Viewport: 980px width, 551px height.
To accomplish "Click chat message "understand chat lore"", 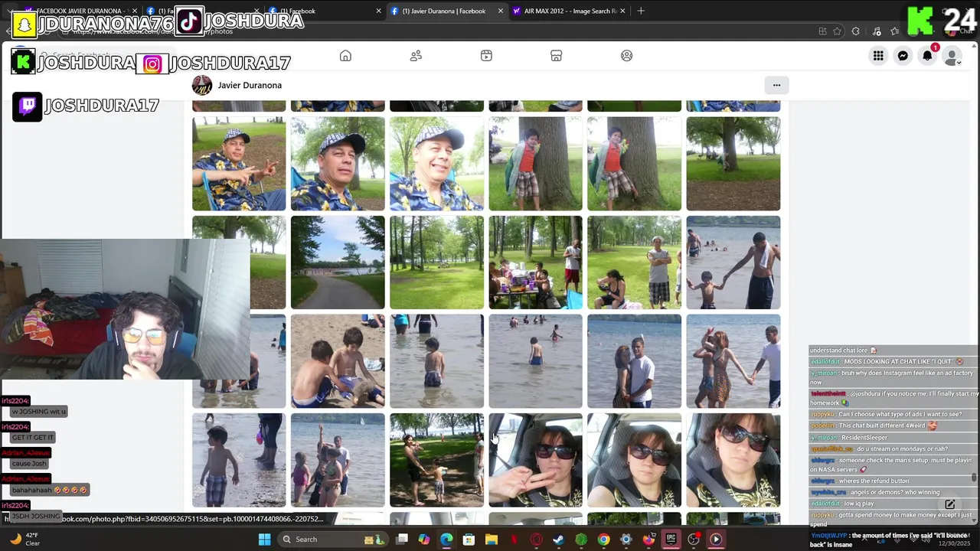I will tap(838, 350).
